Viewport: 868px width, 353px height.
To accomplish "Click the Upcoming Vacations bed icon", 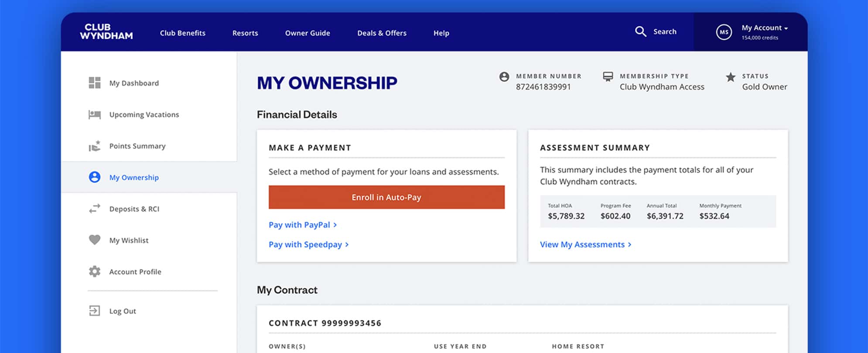I will (95, 115).
